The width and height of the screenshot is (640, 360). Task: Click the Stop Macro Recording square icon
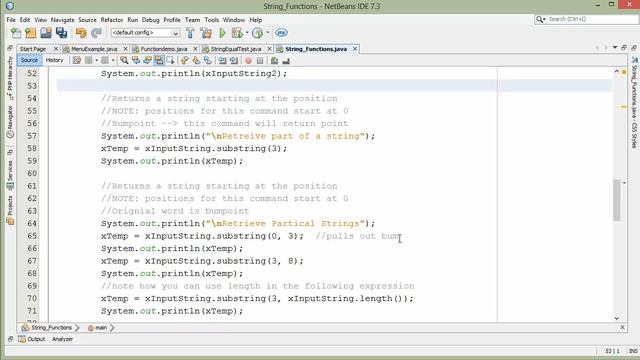[260, 60]
